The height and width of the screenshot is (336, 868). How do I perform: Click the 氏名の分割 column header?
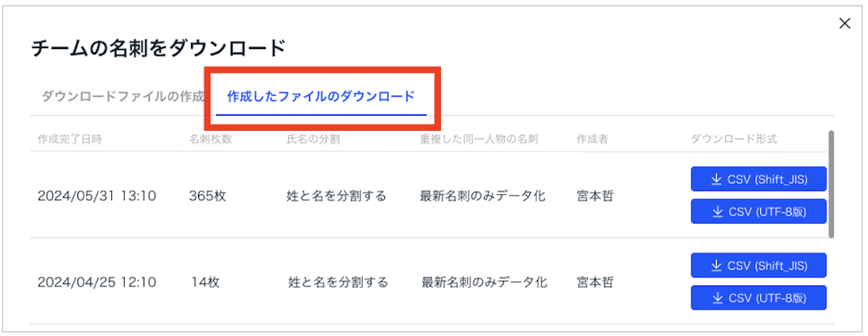(313, 140)
